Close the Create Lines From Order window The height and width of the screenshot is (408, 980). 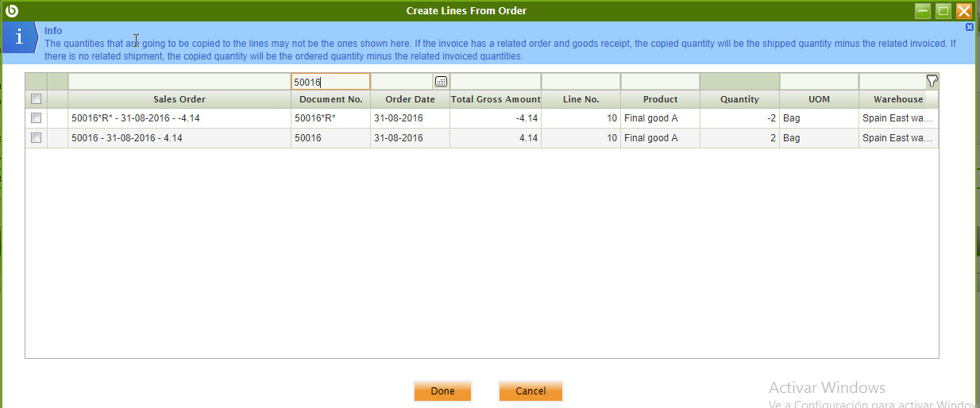click(x=963, y=10)
